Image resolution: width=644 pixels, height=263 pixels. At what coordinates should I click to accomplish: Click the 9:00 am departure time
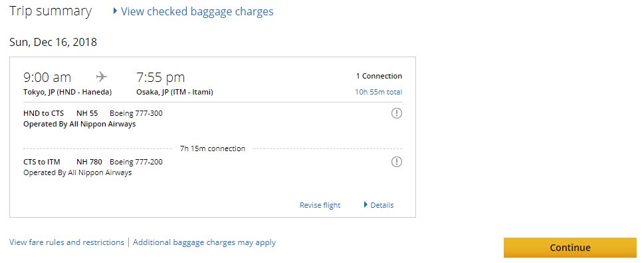47,77
